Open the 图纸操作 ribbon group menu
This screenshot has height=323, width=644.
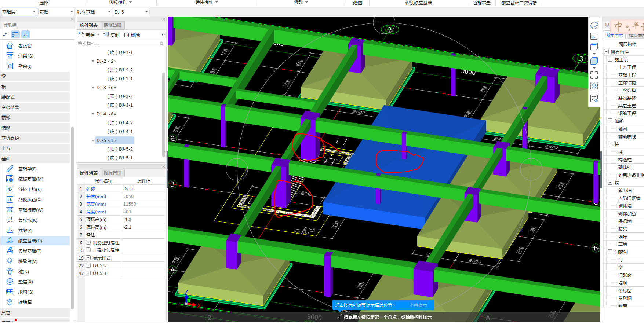(120, 2)
